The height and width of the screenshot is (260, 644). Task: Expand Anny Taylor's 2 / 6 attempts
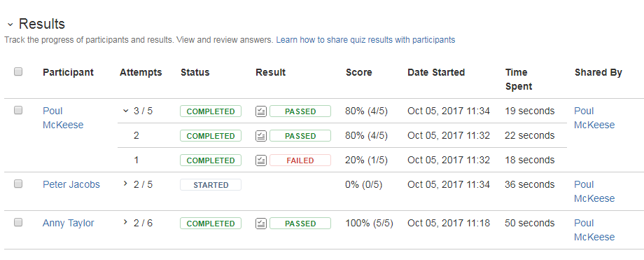(126, 222)
